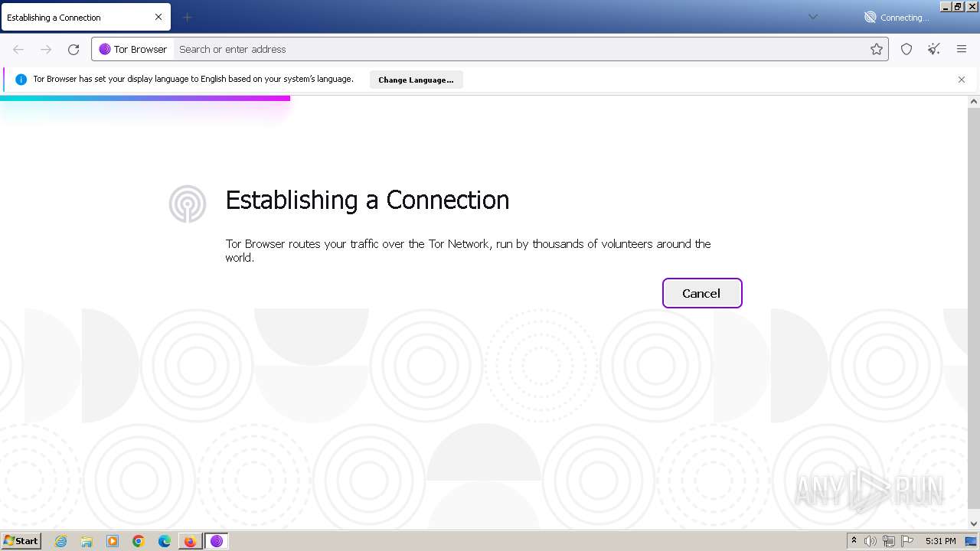Open Firefox from taskbar

click(190, 541)
